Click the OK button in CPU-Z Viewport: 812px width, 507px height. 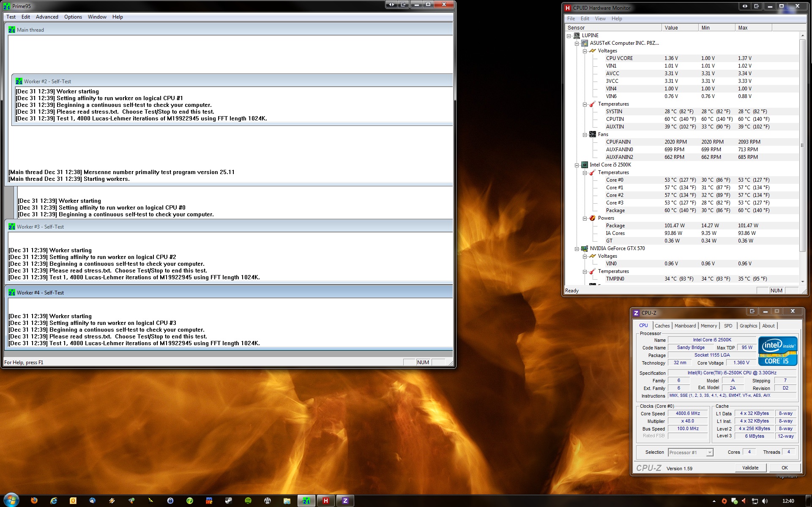785,468
